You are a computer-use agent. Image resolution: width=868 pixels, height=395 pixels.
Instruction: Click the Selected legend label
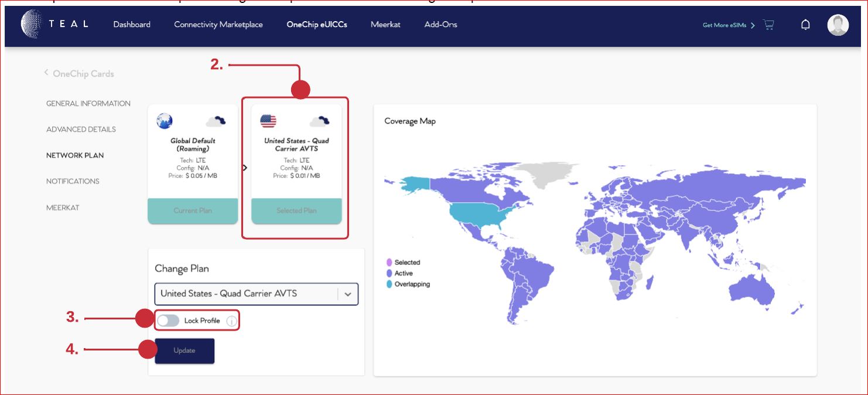[408, 263]
